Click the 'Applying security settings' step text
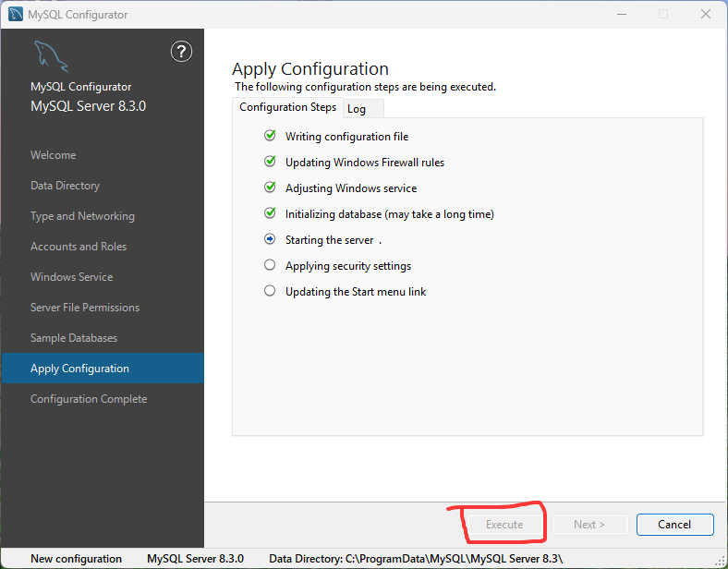 [x=348, y=266]
